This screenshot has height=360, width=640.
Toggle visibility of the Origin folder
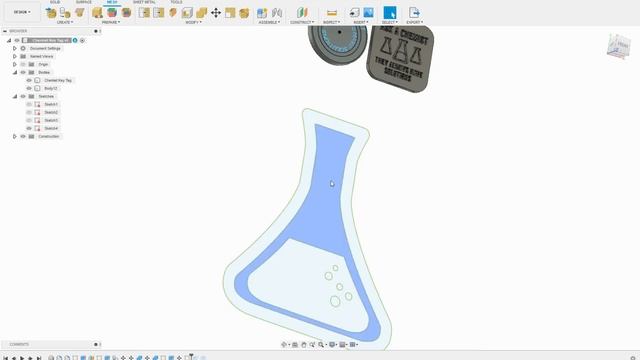(23, 64)
